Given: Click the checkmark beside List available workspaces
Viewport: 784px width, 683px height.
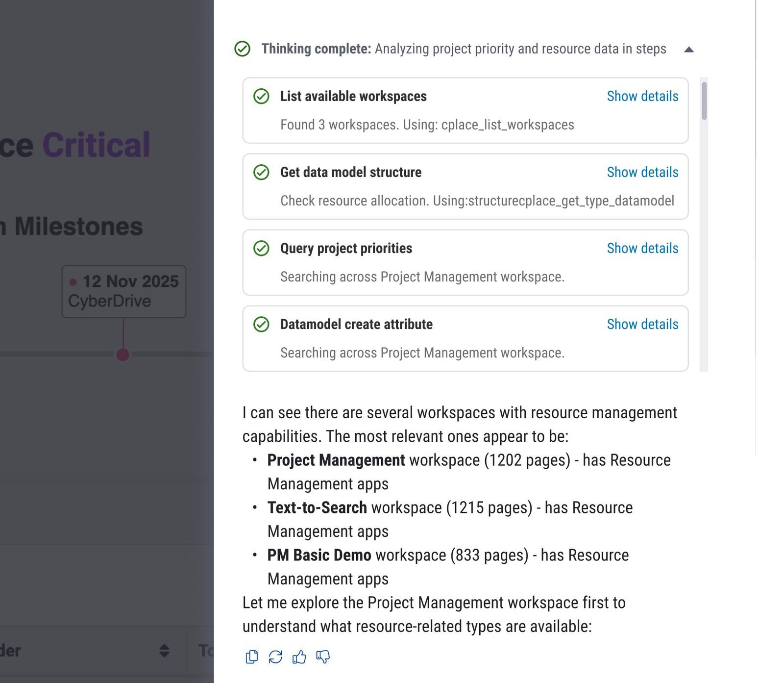Looking at the screenshot, I should [x=261, y=96].
